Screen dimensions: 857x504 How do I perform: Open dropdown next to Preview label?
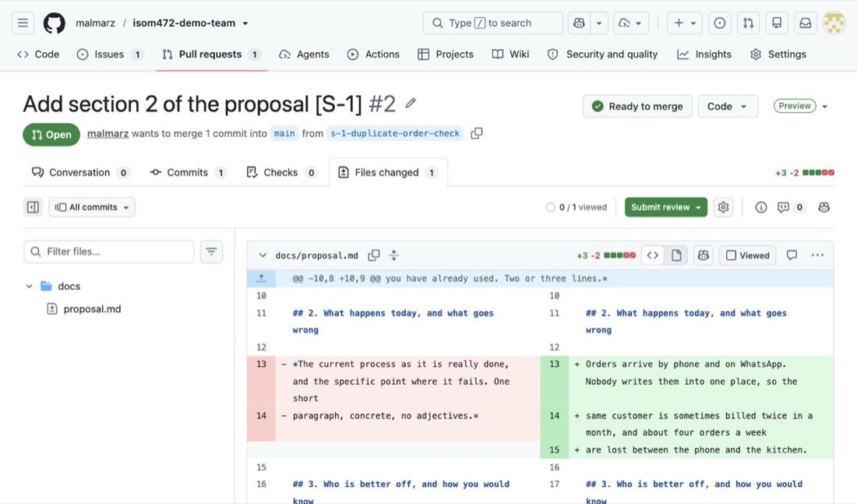pos(825,107)
